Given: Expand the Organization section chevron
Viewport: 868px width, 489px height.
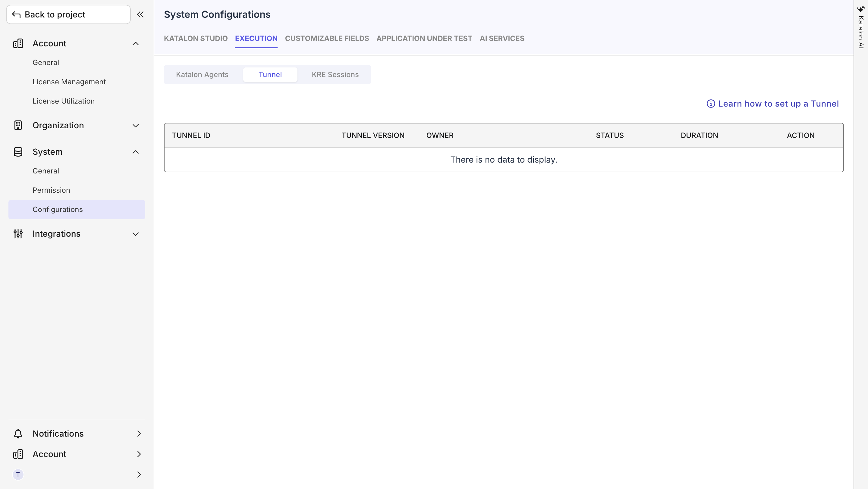Looking at the screenshot, I should (x=135, y=126).
